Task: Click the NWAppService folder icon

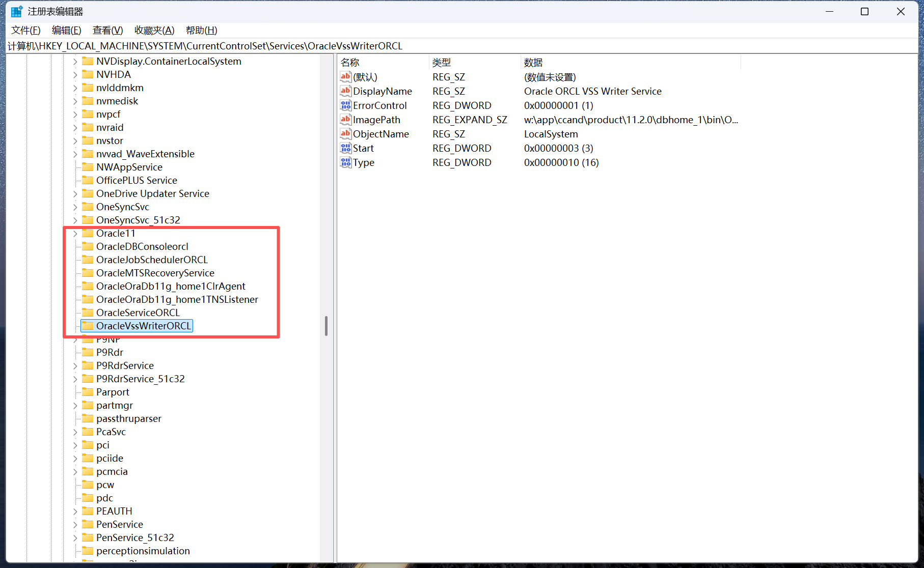Action: (x=88, y=167)
